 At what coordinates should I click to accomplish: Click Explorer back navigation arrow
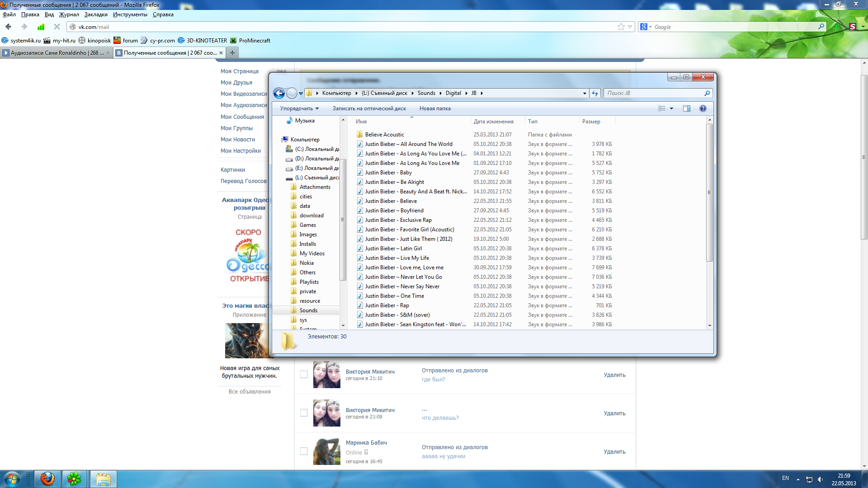point(279,93)
